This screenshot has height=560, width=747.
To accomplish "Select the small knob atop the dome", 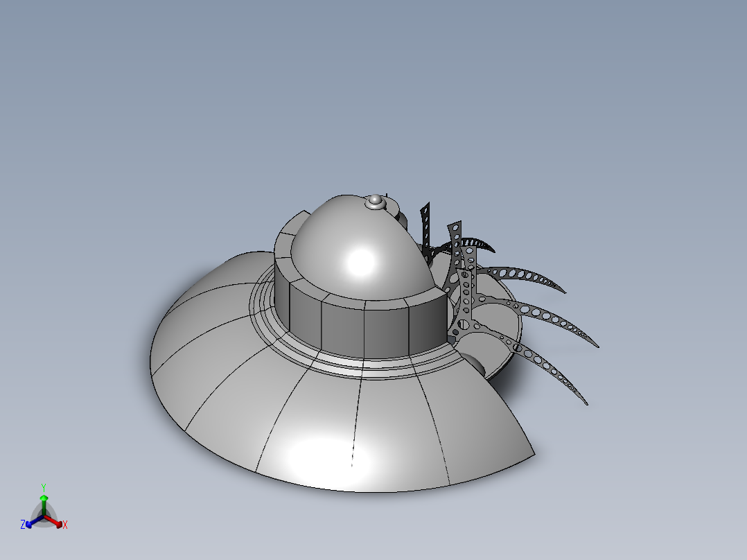I will point(376,202).
